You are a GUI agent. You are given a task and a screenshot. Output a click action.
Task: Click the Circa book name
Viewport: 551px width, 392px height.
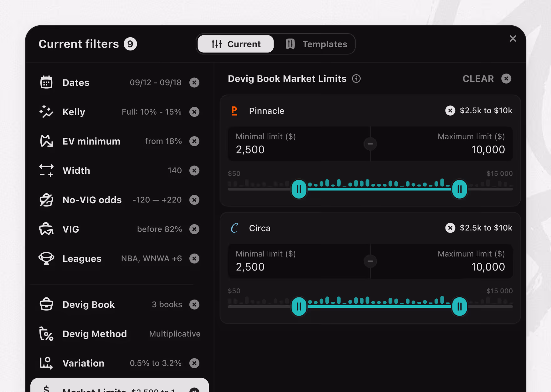(x=260, y=228)
